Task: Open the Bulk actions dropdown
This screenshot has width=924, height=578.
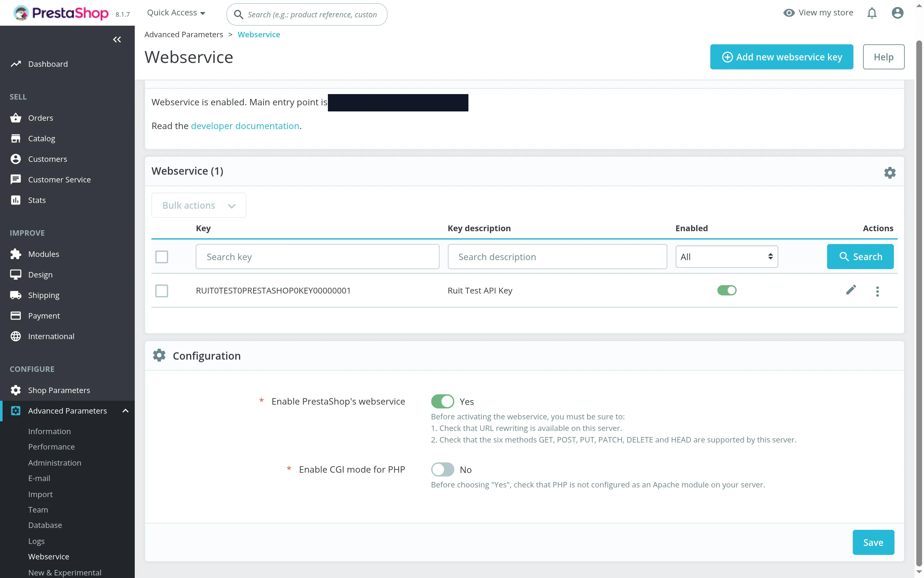Action: coord(199,205)
